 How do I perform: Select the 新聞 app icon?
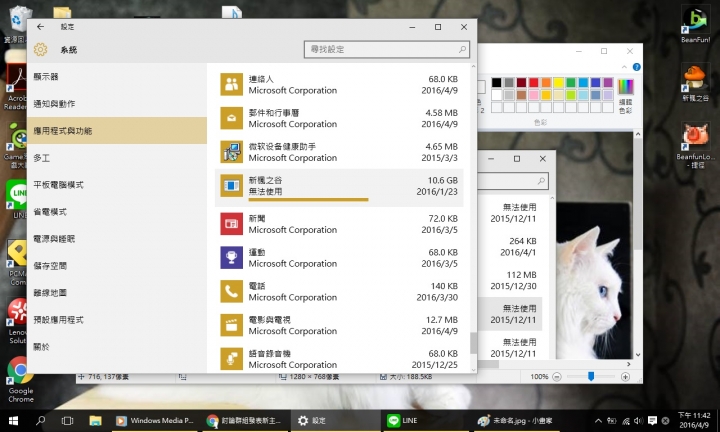(231, 224)
